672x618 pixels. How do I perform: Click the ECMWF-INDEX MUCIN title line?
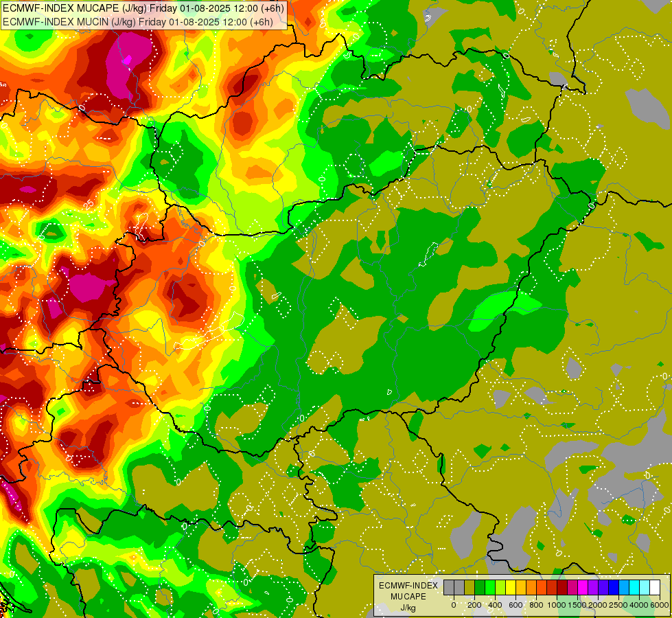(137, 21)
